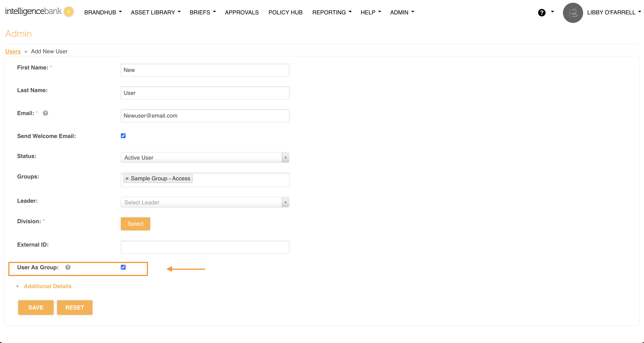
Task: Click the Division Select button
Action: tap(135, 224)
